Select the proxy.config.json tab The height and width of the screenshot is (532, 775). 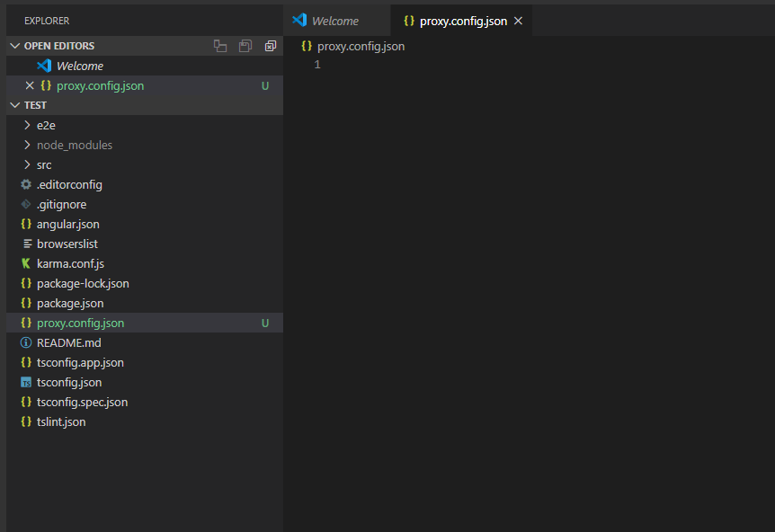[x=459, y=20]
